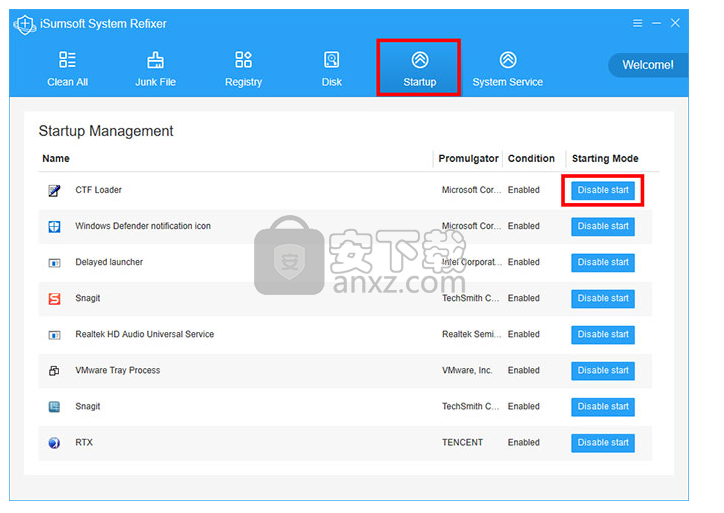This screenshot has height=513, width=724.
Task: Click the RTX globe icon
Action: point(54,443)
